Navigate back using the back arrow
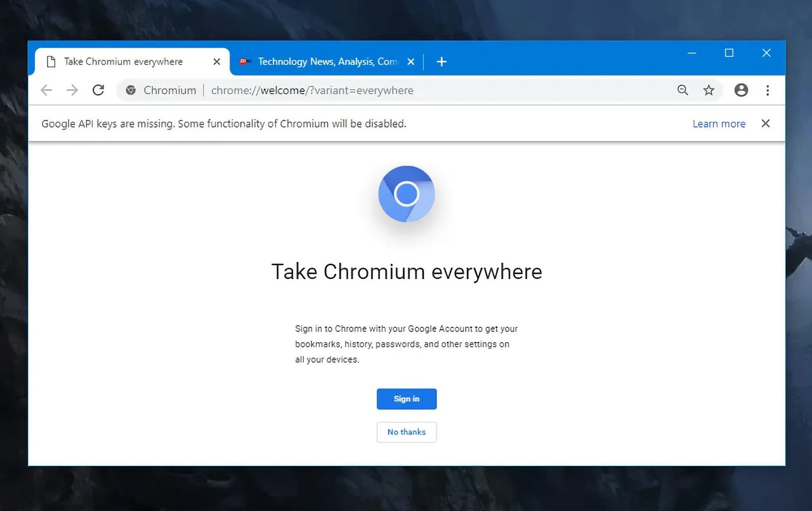 click(x=46, y=90)
